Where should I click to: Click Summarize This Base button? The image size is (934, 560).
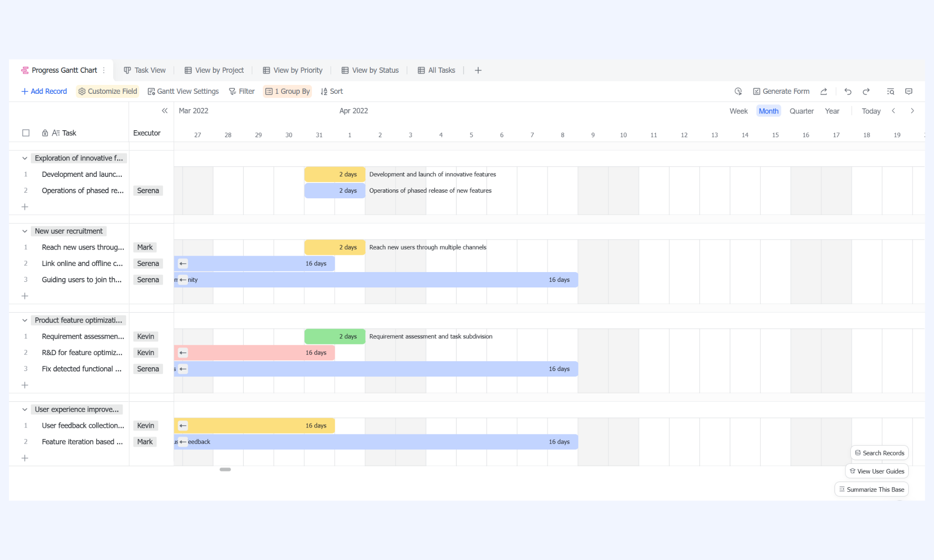[x=871, y=490]
